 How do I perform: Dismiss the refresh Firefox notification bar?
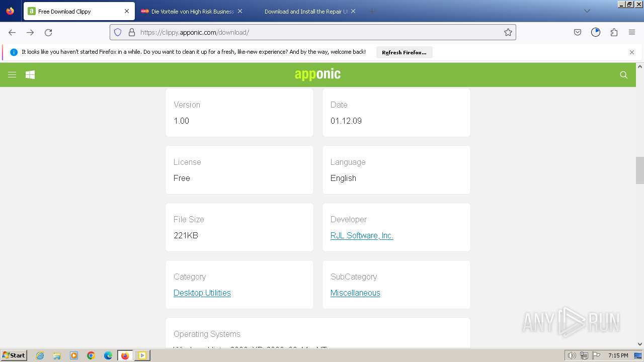(x=632, y=52)
